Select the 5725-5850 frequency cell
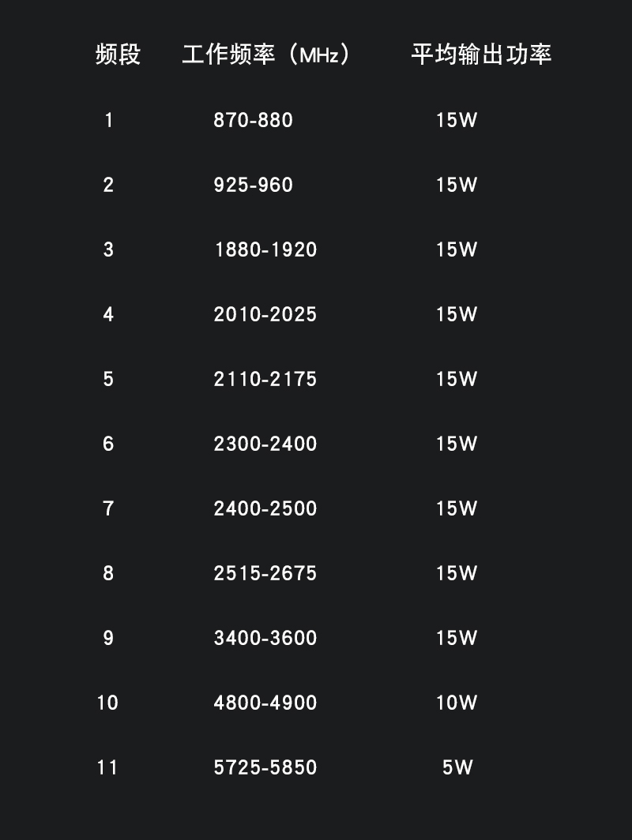This screenshot has width=632, height=840. tap(265, 767)
